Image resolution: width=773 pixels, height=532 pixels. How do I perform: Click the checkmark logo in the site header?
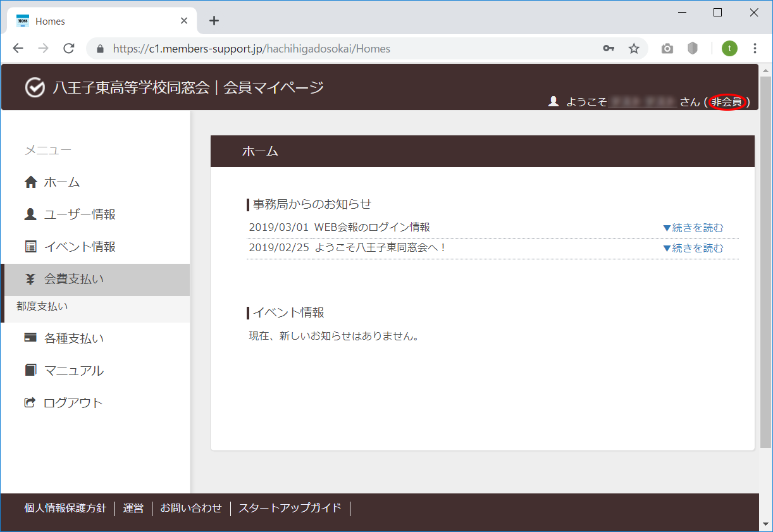click(35, 88)
